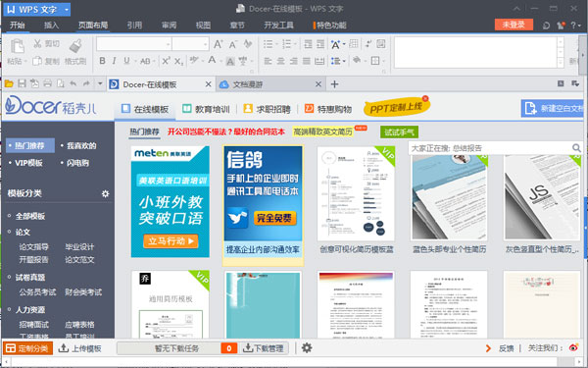The height and width of the screenshot is (368, 588).
Task: Close the Docer-在线模板 tab
Action: click(208, 84)
